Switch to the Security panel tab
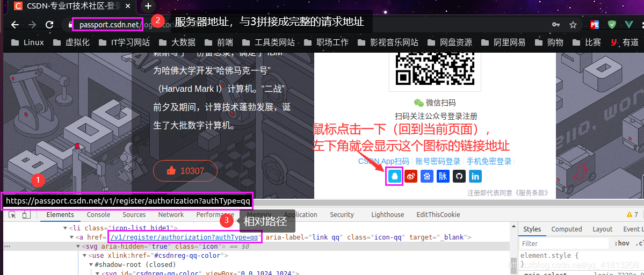 [x=342, y=215]
